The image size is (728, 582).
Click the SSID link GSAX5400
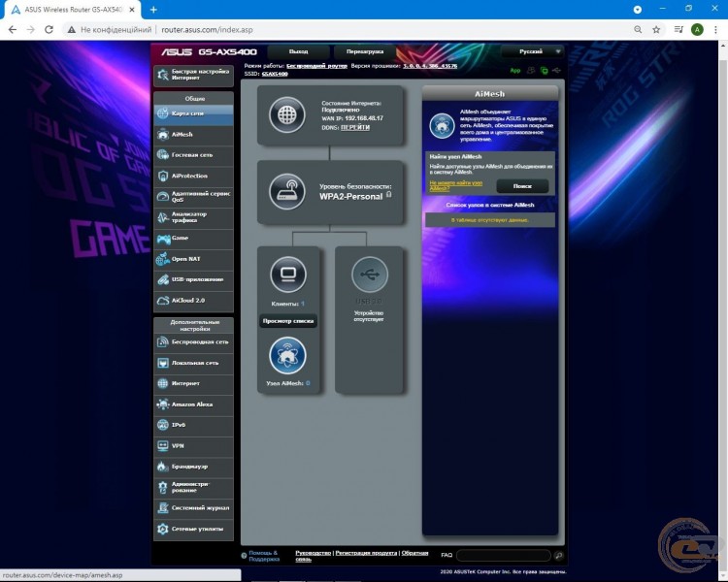tap(275, 74)
